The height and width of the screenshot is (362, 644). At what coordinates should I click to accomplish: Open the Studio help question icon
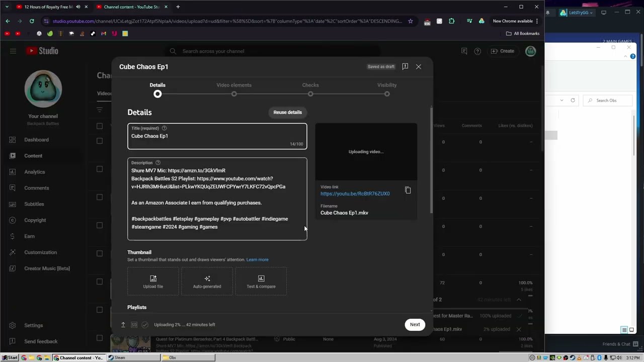(477, 51)
